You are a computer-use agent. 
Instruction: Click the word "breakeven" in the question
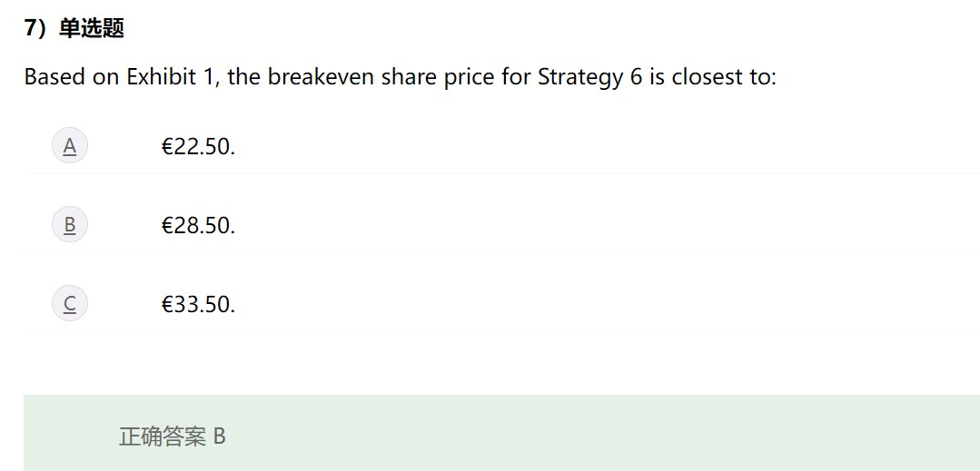coord(322,77)
